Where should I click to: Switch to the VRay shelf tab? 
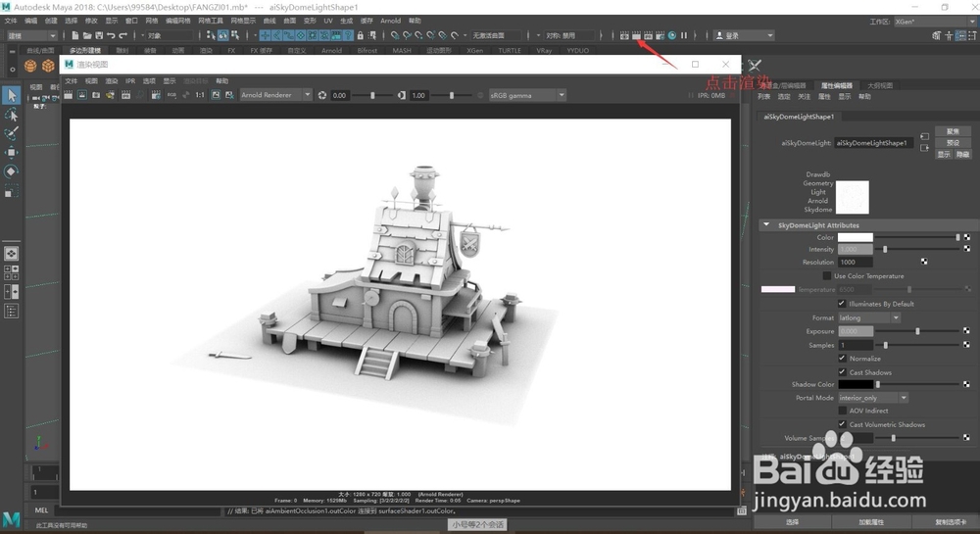pyautogui.click(x=544, y=51)
